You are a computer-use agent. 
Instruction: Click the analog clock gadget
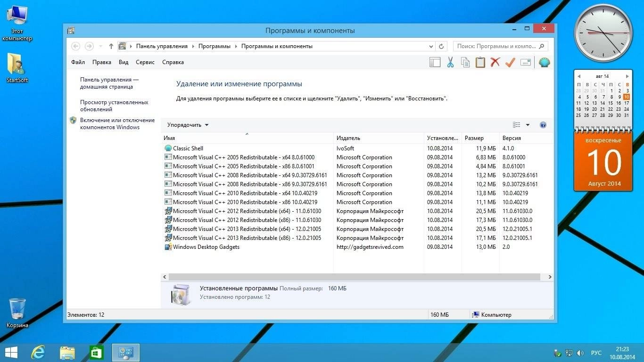click(x=603, y=33)
